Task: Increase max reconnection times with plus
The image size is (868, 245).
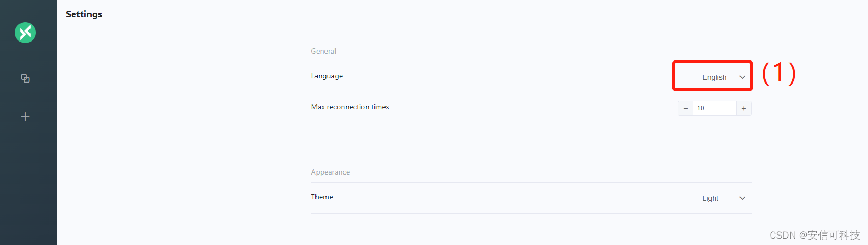Action: (744, 108)
